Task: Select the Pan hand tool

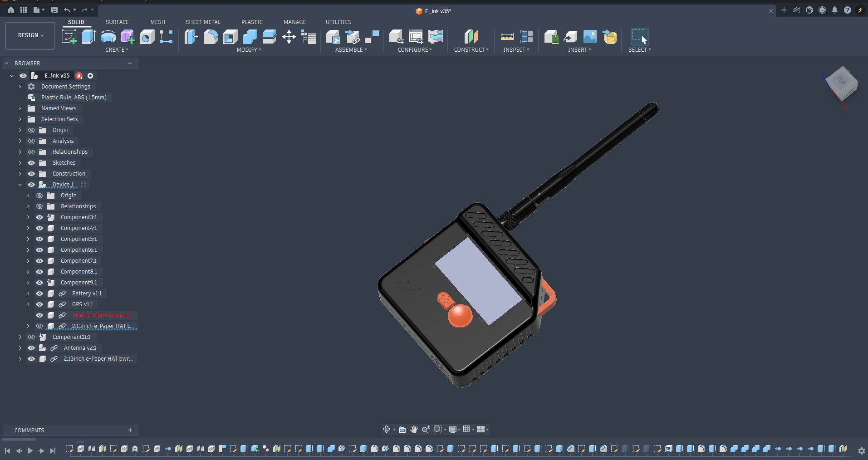Action: point(414,429)
